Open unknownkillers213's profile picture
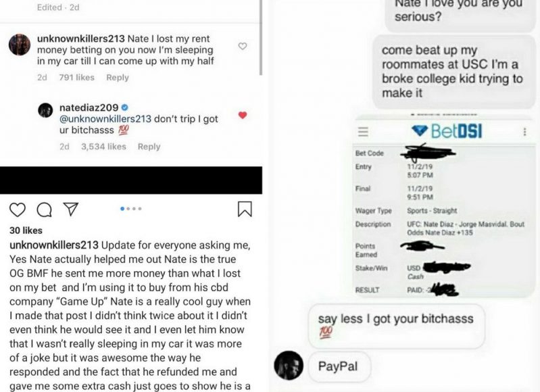The width and height of the screenshot is (540, 392). tap(20, 45)
